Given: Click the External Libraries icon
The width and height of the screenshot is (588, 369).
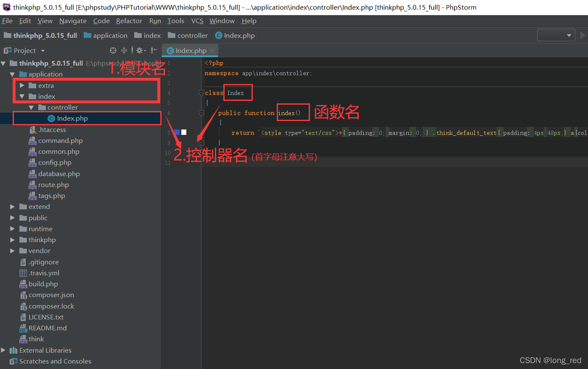Looking at the screenshot, I should (13, 351).
